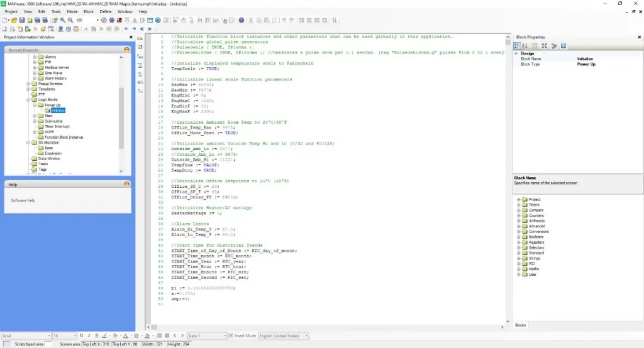644x348 pixels.
Task: Click the Software Help link
Action: tap(23, 200)
